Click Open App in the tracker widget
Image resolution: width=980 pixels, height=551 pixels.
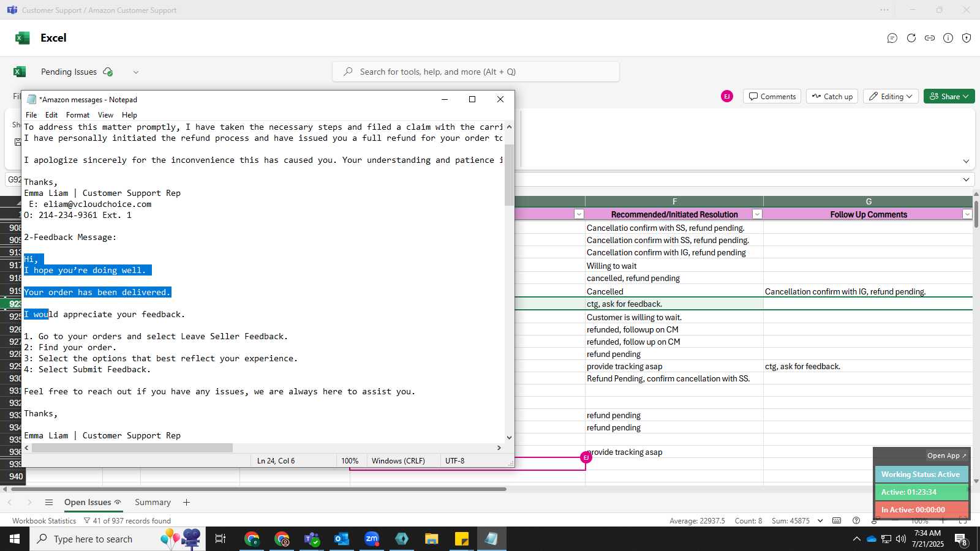[x=946, y=455]
